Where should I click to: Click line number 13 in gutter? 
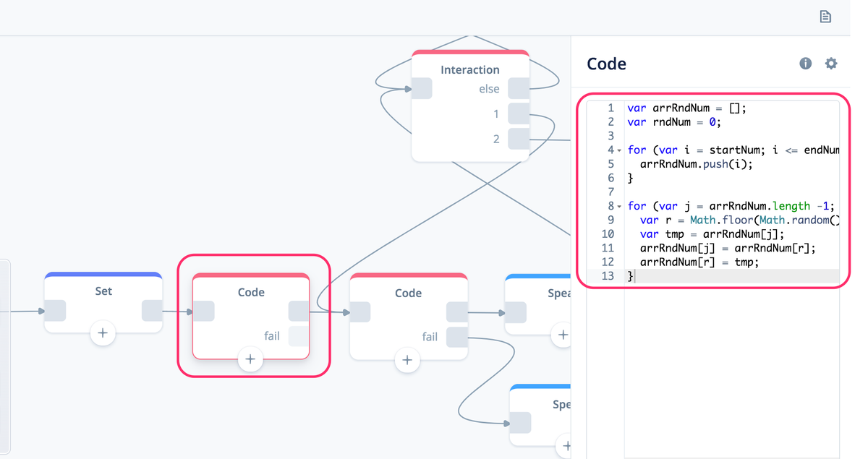click(x=608, y=276)
